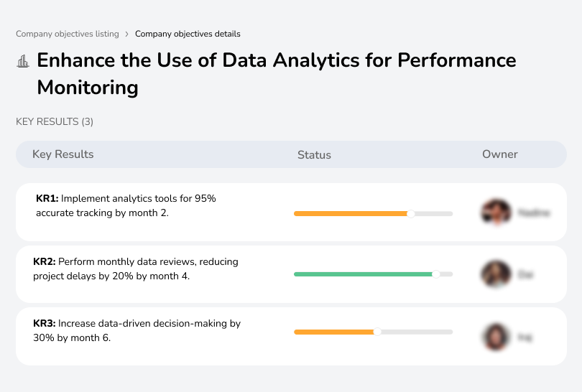
Task: Click the KR1 owner avatar
Action: click(x=494, y=213)
